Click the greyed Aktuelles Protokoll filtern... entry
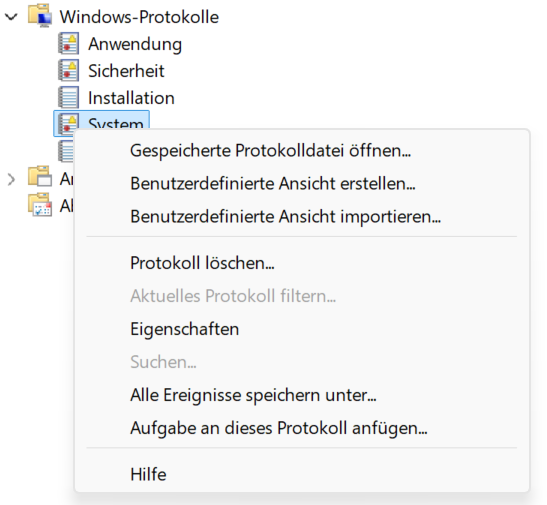547x505 pixels. [x=233, y=296]
